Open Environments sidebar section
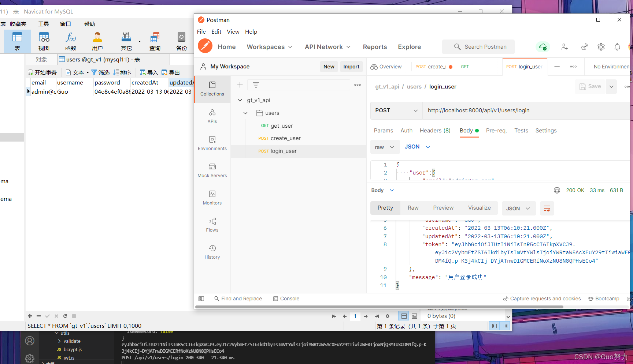This screenshot has width=633, height=364. (212, 143)
